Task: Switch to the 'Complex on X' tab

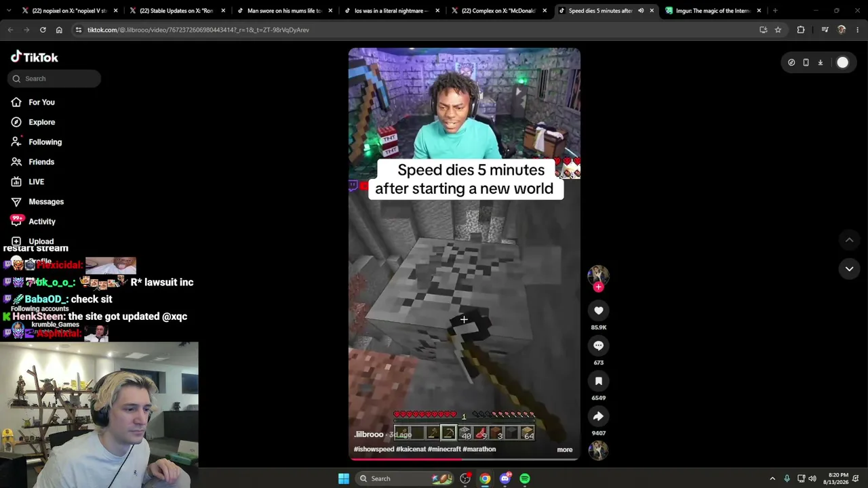Action: click(x=498, y=11)
